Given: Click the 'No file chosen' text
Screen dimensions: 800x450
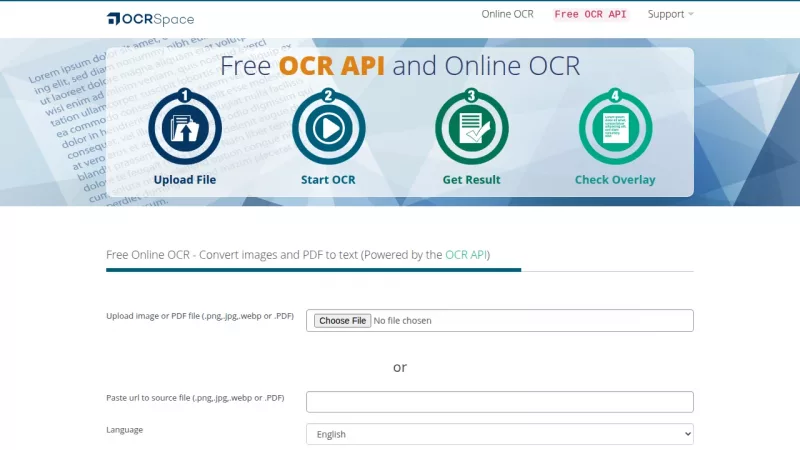Looking at the screenshot, I should [402, 320].
